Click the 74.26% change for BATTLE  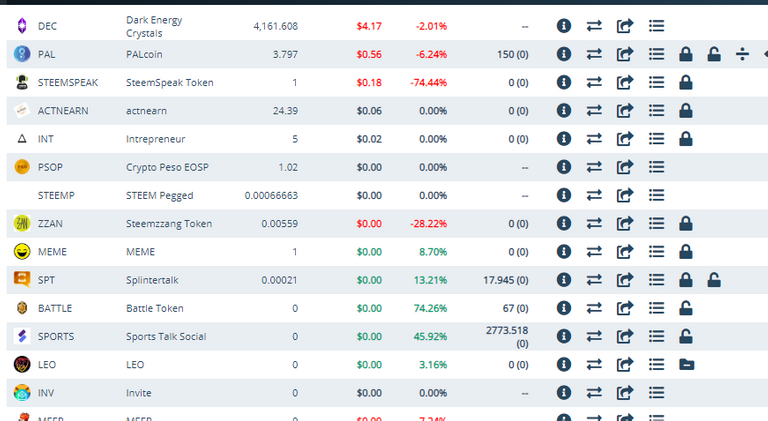pyautogui.click(x=431, y=308)
